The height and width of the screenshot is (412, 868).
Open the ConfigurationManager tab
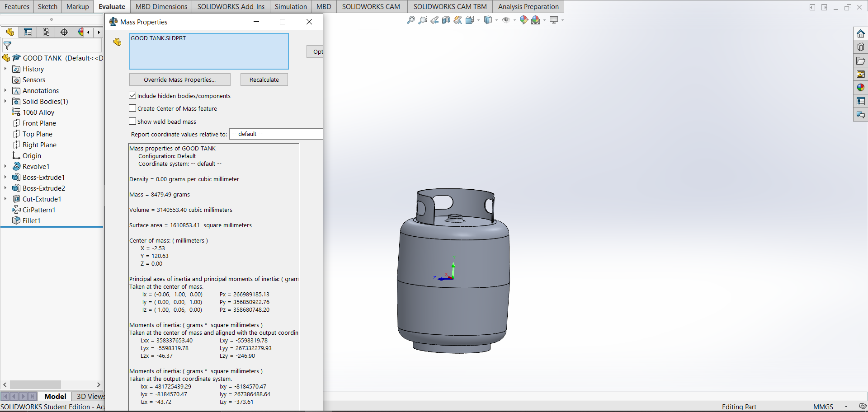pos(46,32)
